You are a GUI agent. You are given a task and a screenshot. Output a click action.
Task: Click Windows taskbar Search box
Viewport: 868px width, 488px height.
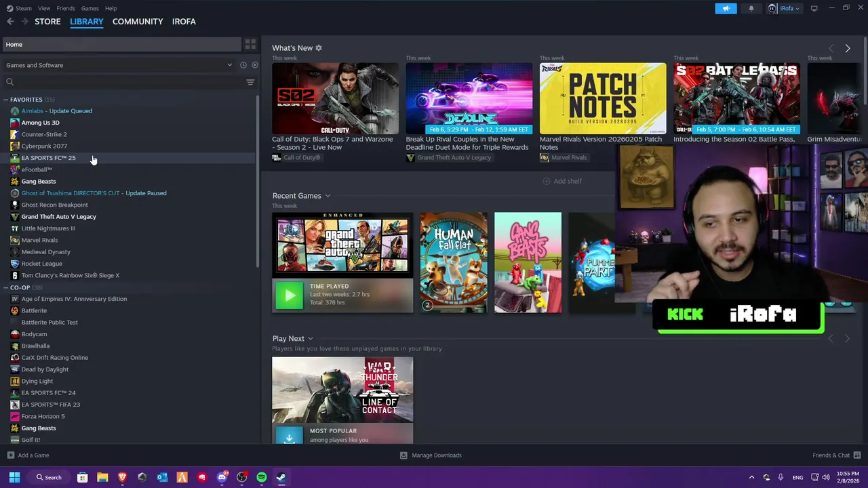click(50, 477)
